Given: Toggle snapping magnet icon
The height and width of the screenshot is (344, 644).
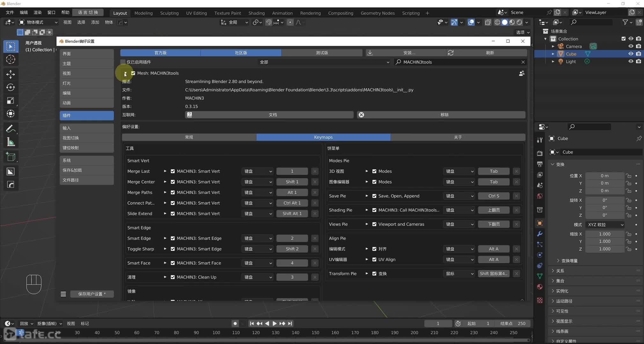Looking at the screenshot, I should 269,22.
